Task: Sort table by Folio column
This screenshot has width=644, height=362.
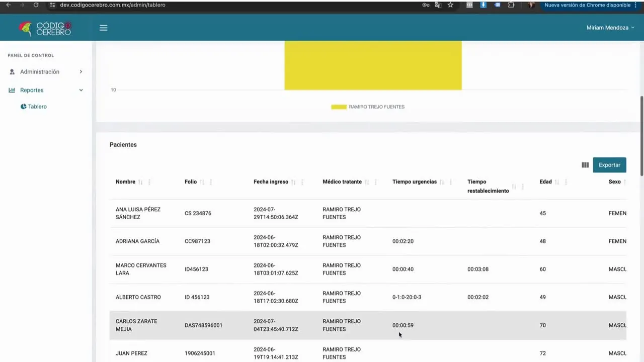Action: pos(202,182)
